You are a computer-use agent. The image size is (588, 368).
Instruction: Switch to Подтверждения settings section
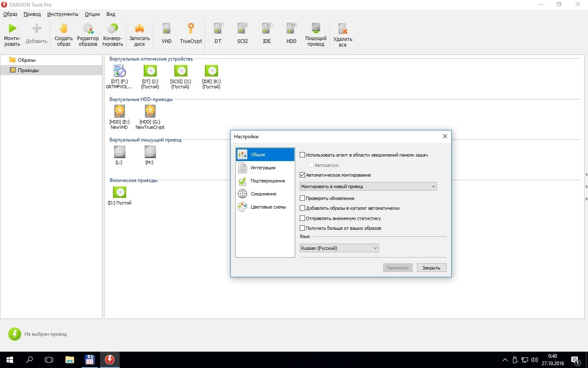tap(265, 181)
